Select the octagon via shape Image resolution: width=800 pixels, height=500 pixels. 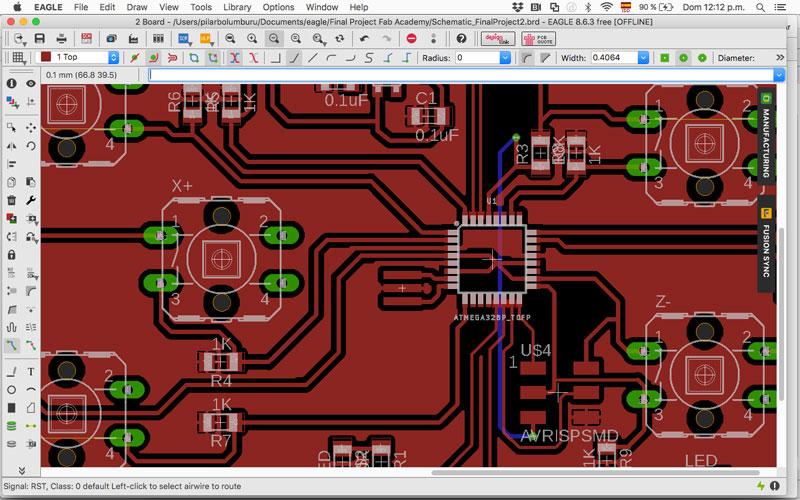[702, 58]
